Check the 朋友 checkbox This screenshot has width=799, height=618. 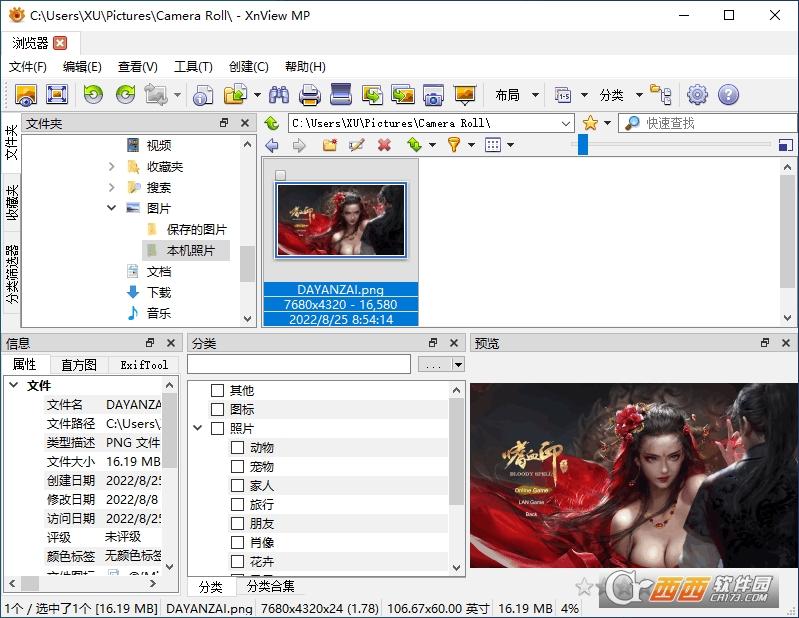pos(237,523)
